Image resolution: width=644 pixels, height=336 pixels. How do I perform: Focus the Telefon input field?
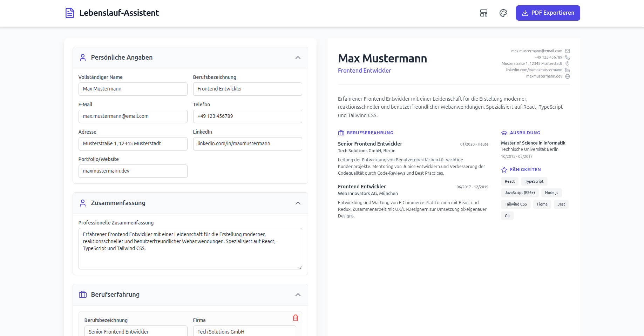click(248, 116)
